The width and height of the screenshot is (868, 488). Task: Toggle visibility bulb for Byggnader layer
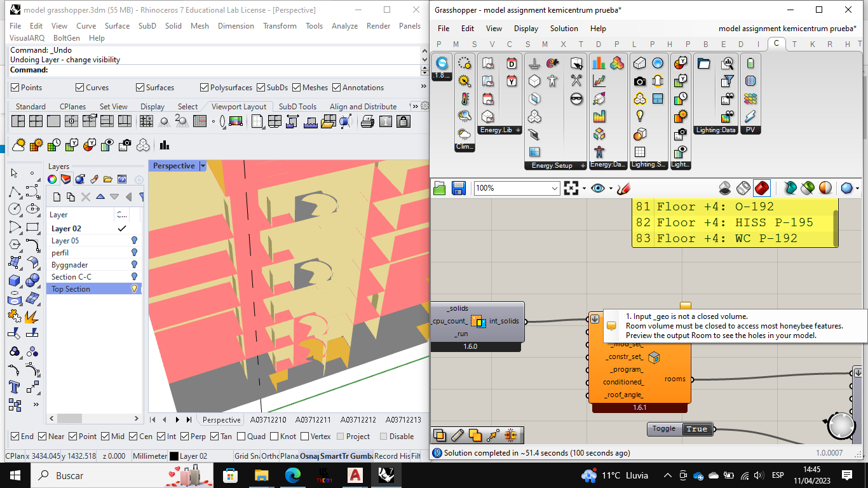pos(134,265)
